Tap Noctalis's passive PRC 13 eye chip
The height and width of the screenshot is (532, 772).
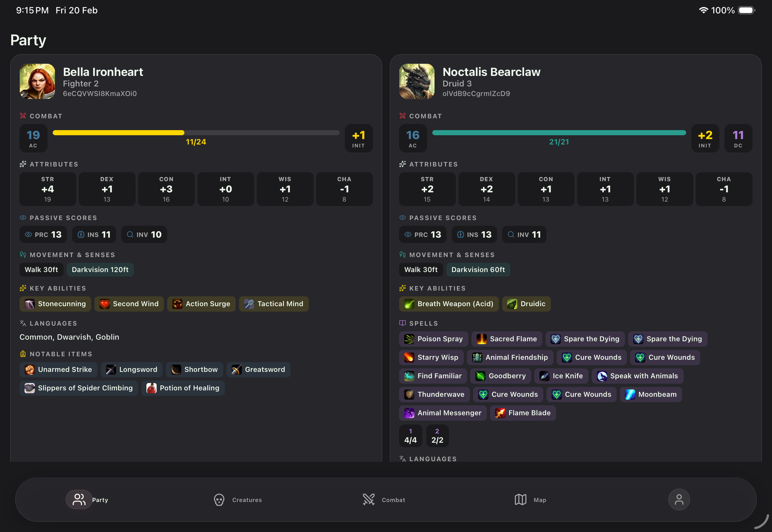pyautogui.click(x=423, y=235)
